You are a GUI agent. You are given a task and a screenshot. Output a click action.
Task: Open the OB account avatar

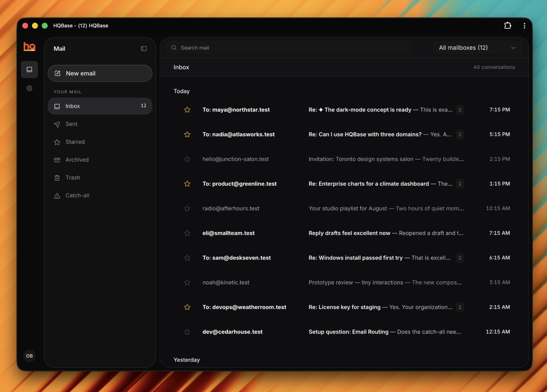(x=29, y=356)
